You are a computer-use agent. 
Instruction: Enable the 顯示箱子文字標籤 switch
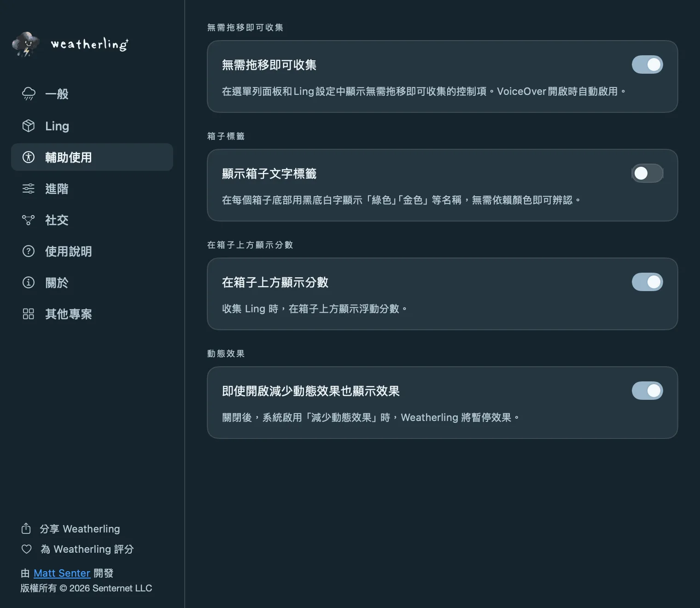pyautogui.click(x=647, y=173)
